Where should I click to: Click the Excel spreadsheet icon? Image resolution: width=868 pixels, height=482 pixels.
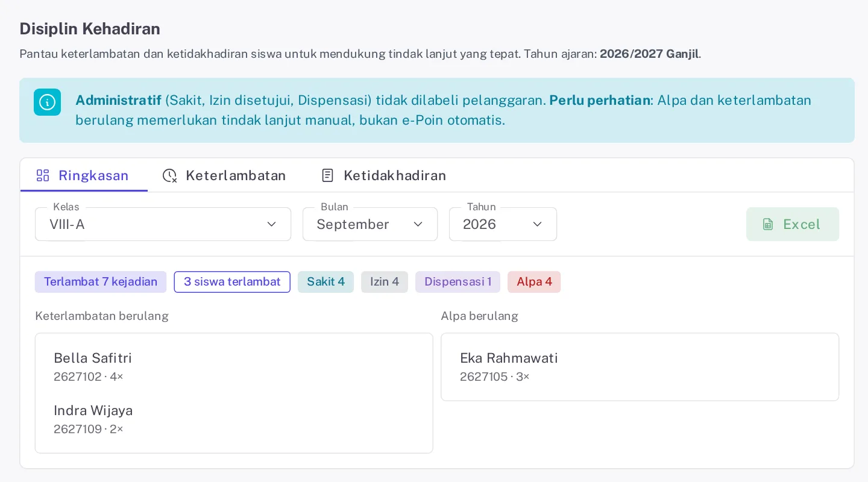tap(768, 224)
